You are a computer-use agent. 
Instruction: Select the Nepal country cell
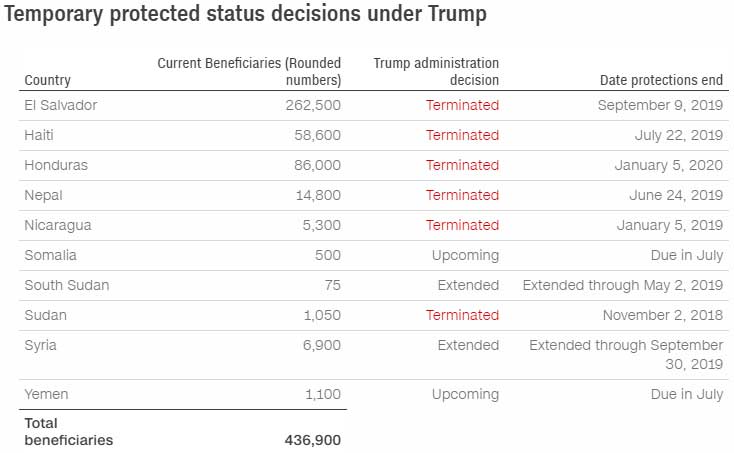44,195
